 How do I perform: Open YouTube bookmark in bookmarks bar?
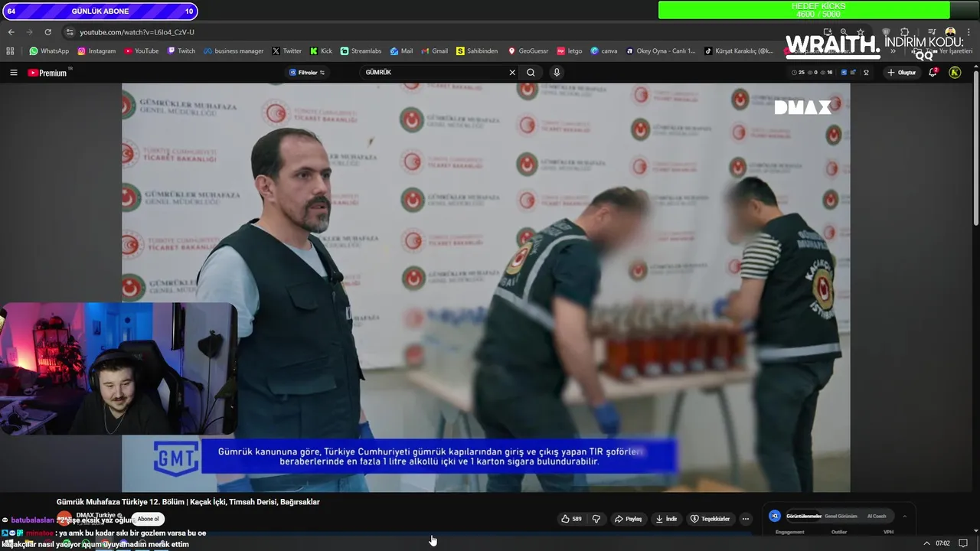click(141, 51)
